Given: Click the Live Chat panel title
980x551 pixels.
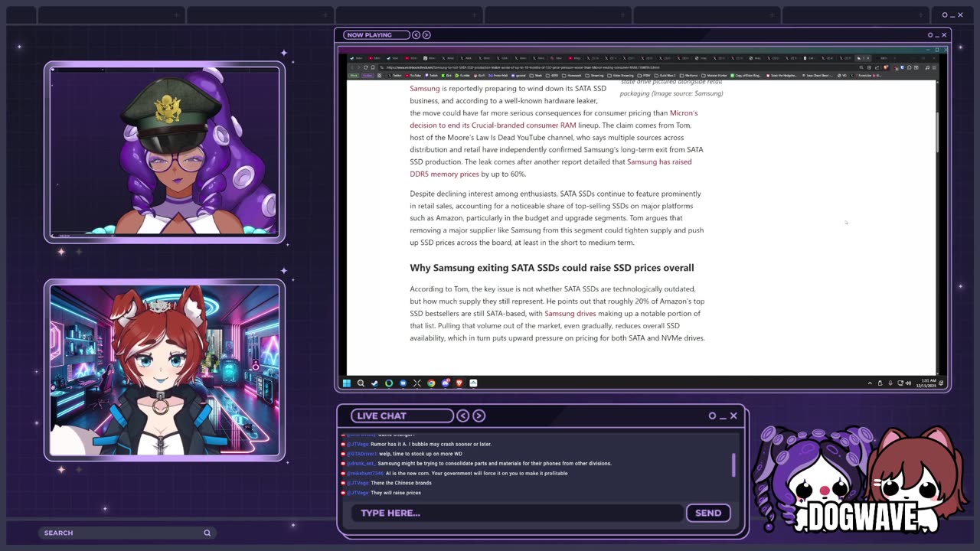Looking at the screenshot, I should 381,416.
